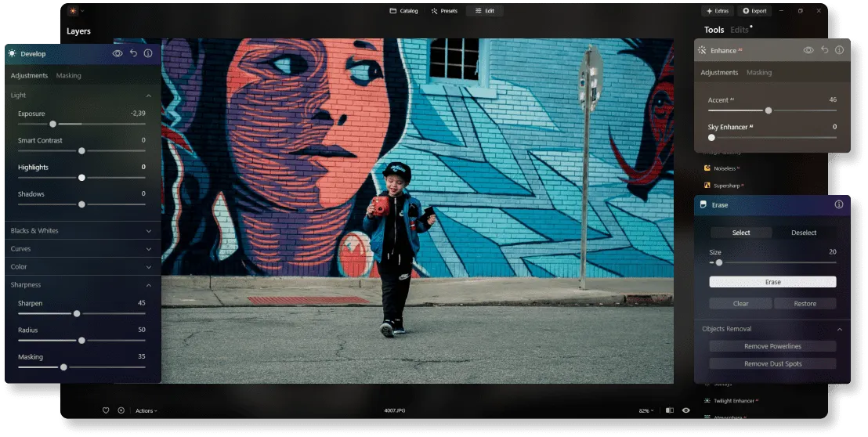Open the Luminar logo menu
Viewport: 868px width, 437px height.
pyautogui.click(x=73, y=11)
